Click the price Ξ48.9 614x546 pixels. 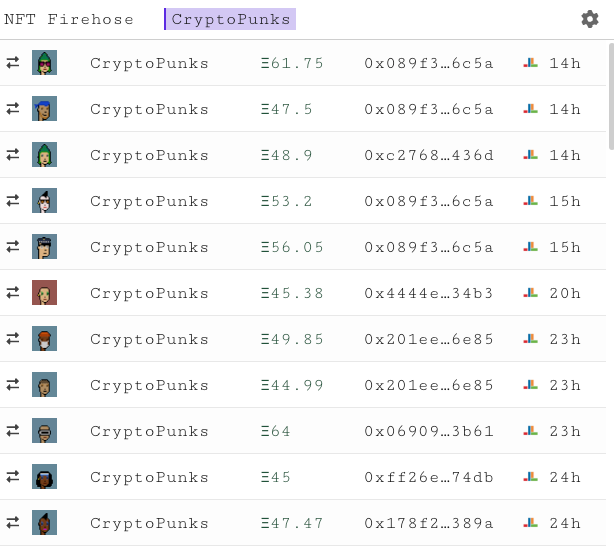[287, 155]
